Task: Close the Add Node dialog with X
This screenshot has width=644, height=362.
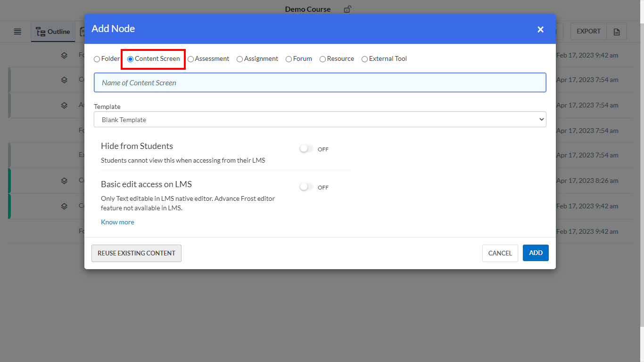Action: pyautogui.click(x=540, y=29)
